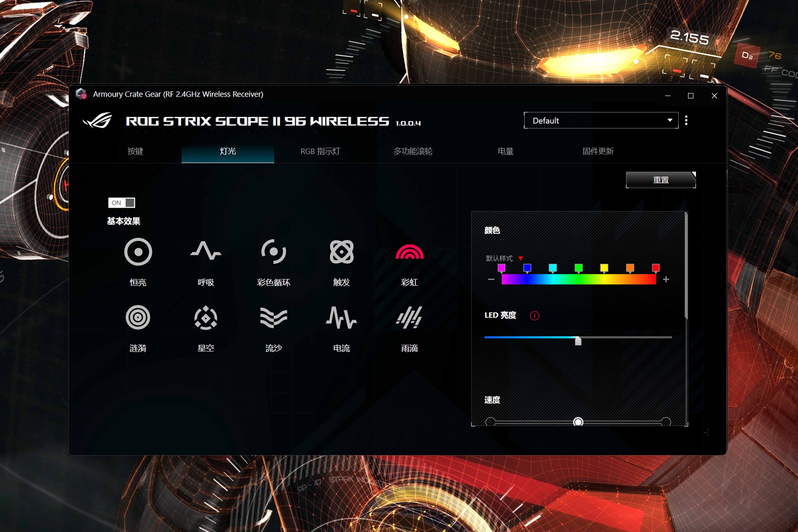Select the 电流 current effect icon

[341, 317]
